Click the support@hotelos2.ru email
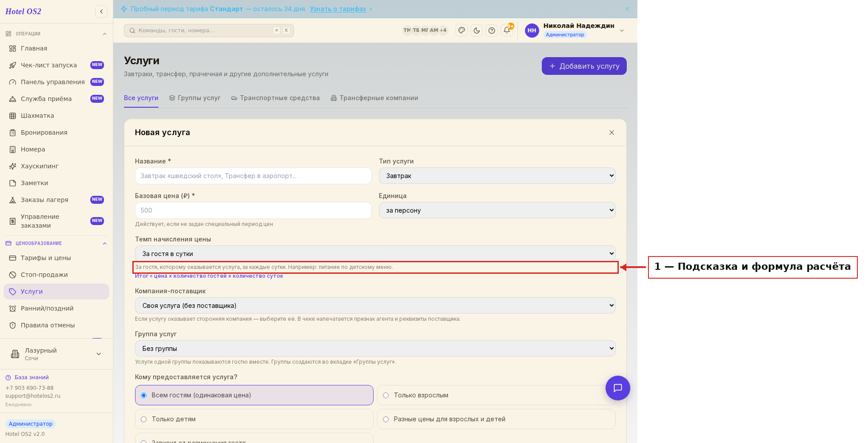This screenshot has width=868, height=443. coord(33,396)
